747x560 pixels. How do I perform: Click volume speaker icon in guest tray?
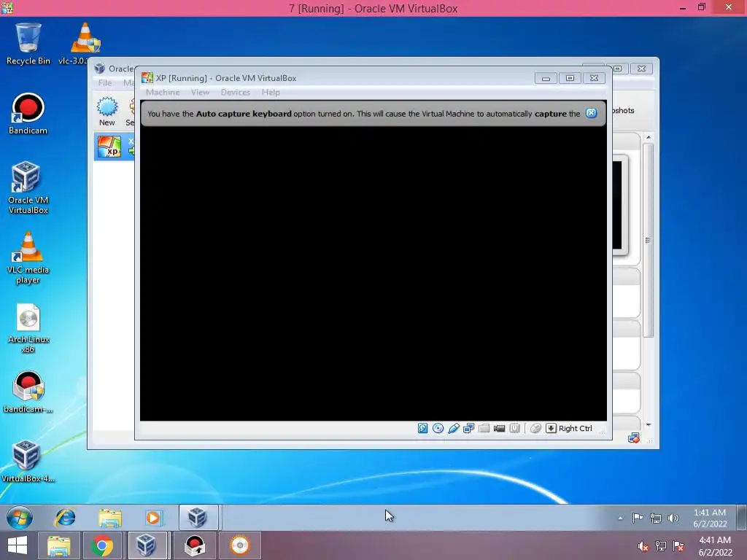[x=673, y=518]
